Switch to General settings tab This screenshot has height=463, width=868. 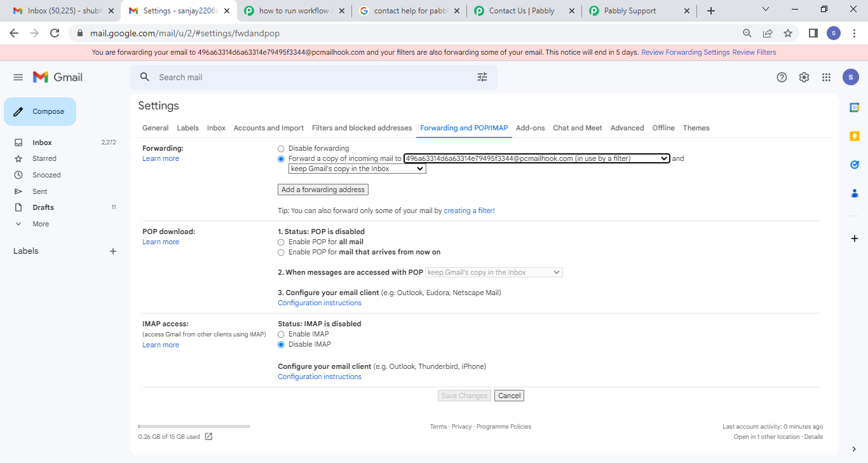pyautogui.click(x=156, y=128)
